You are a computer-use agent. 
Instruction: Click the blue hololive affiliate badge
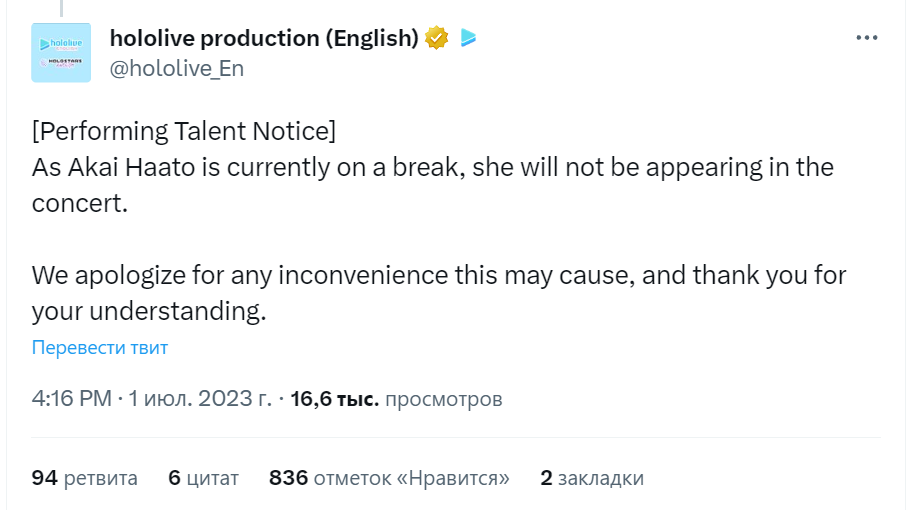coord(468,38)
